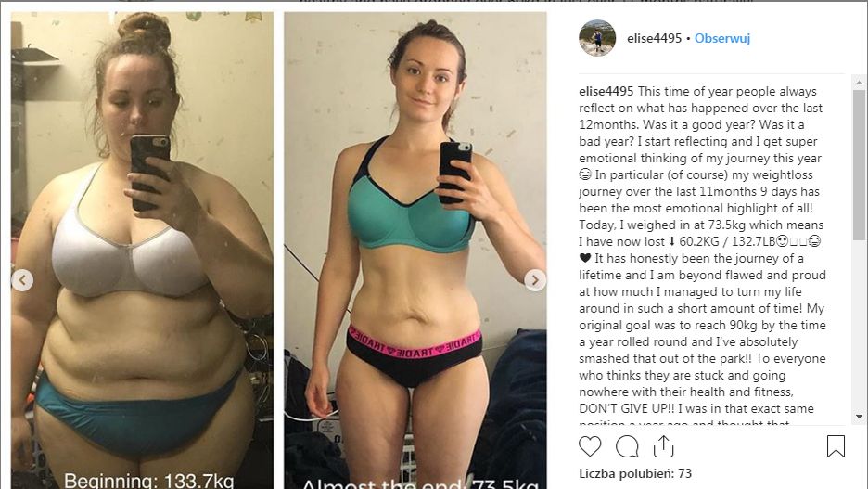Image resolution: width=868 pixels, height=489 pixels.
Task: Click the 'Beginning: 133.7kg' photo label
Action: (x=148, y=480)
